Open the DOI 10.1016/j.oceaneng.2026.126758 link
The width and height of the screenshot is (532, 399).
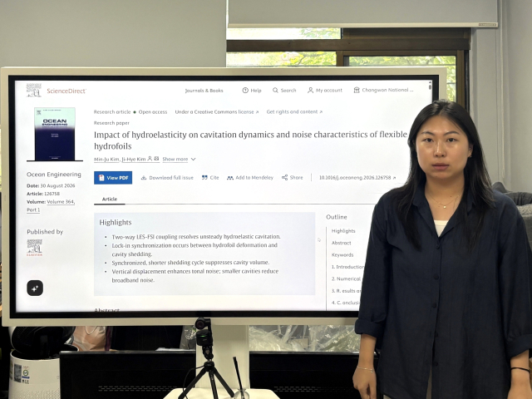pyautogui.click(x=357, y=177)
